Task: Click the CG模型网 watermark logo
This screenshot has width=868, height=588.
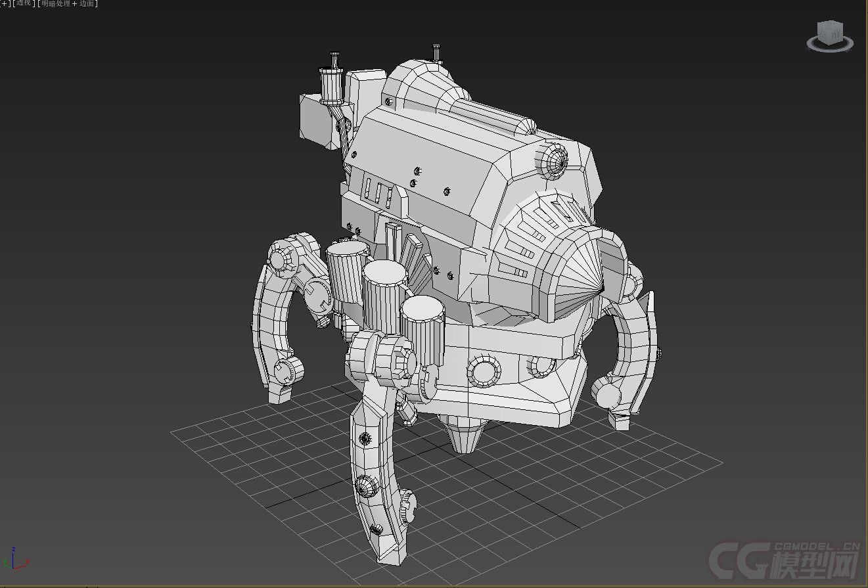Action: click(x=785, y=559)
